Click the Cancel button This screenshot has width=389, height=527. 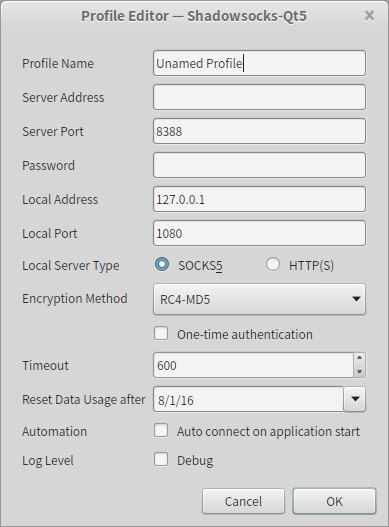click(243, 501)
